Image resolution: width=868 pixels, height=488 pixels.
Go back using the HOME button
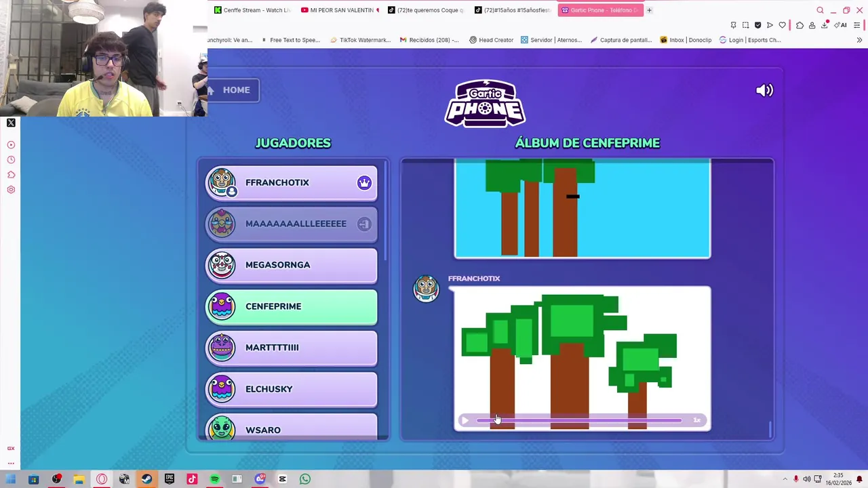tap(233, 90)
